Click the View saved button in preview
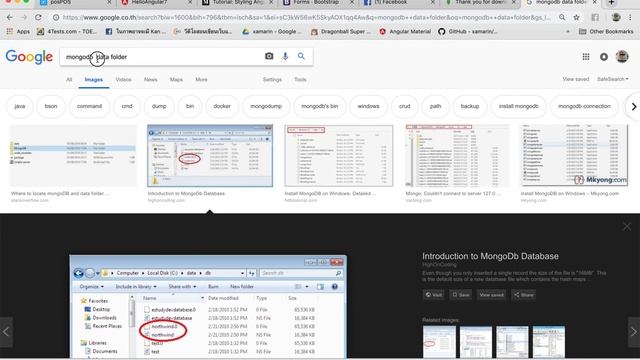Viewport: 640px width, 360px height. (491, 295)
